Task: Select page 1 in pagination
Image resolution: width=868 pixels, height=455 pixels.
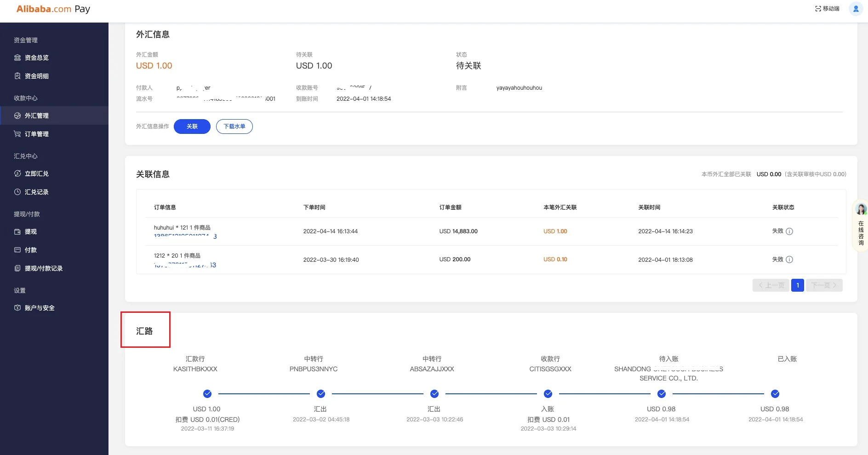Action: point(797,285)
